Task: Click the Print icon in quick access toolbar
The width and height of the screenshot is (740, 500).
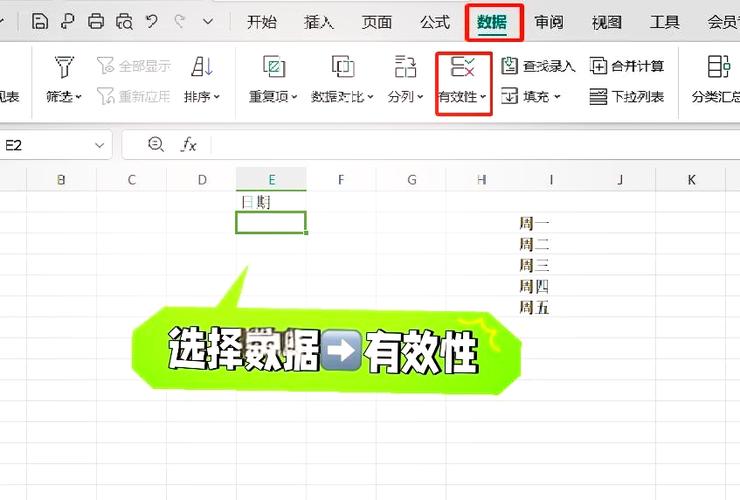Action: coord(96,22)
